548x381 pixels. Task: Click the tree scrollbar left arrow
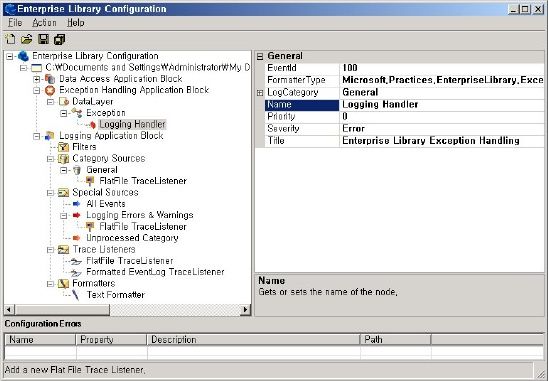click(x=9, y=309)
